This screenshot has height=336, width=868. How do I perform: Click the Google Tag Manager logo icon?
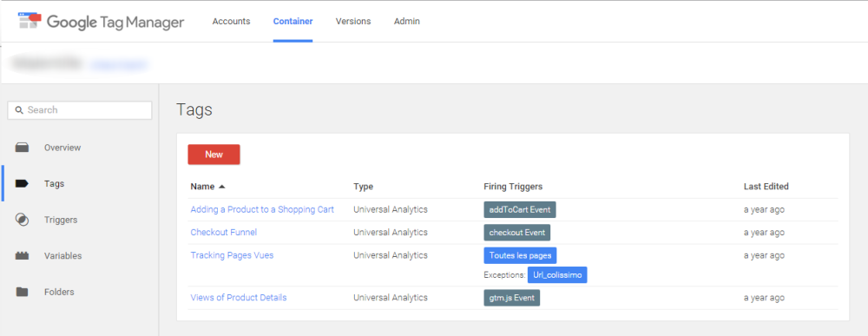tap(30, 21)
